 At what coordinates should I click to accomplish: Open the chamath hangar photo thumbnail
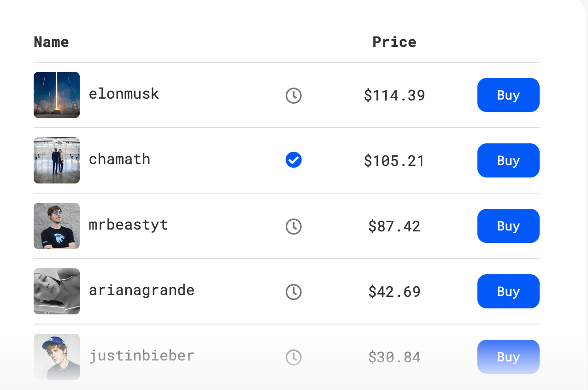pyautogui.click(x=57, y=160)
